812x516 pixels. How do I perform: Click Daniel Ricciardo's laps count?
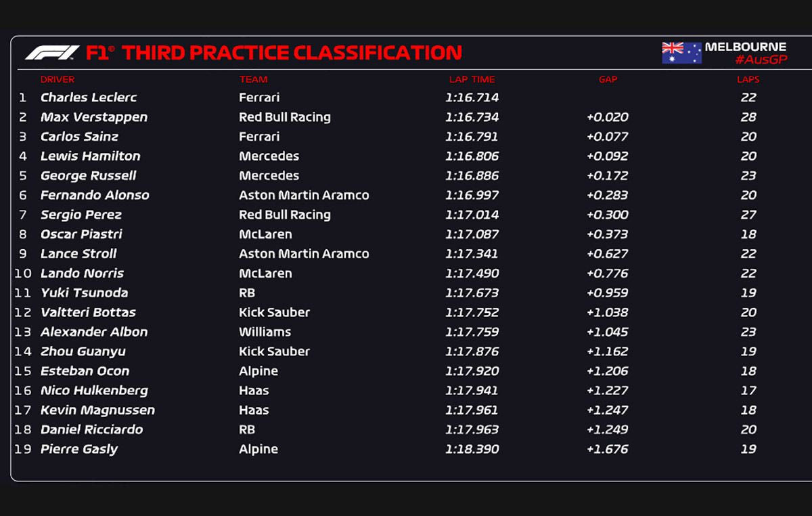(x=748, y=429)
